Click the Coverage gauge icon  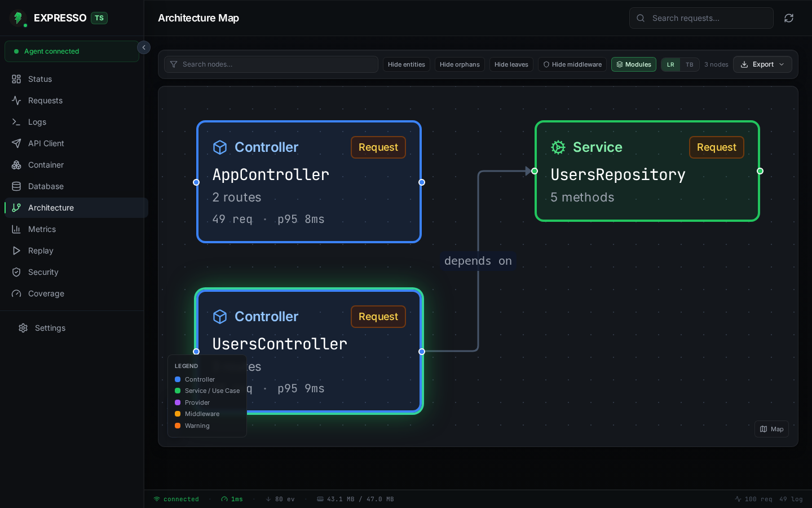click(16, 294)
